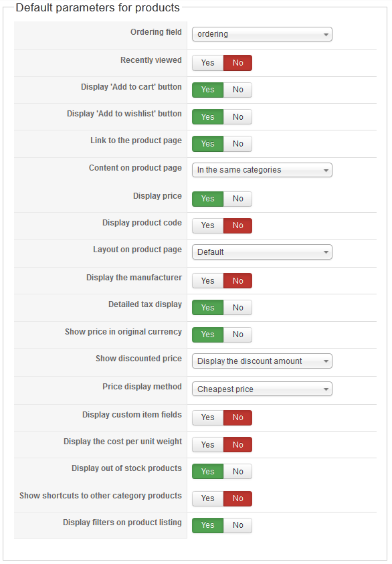Image resolution: width=392 pixels, height=564 pixels.
Task: Choose Yes for cost per unit weight
Action: [x=207, y=445]
